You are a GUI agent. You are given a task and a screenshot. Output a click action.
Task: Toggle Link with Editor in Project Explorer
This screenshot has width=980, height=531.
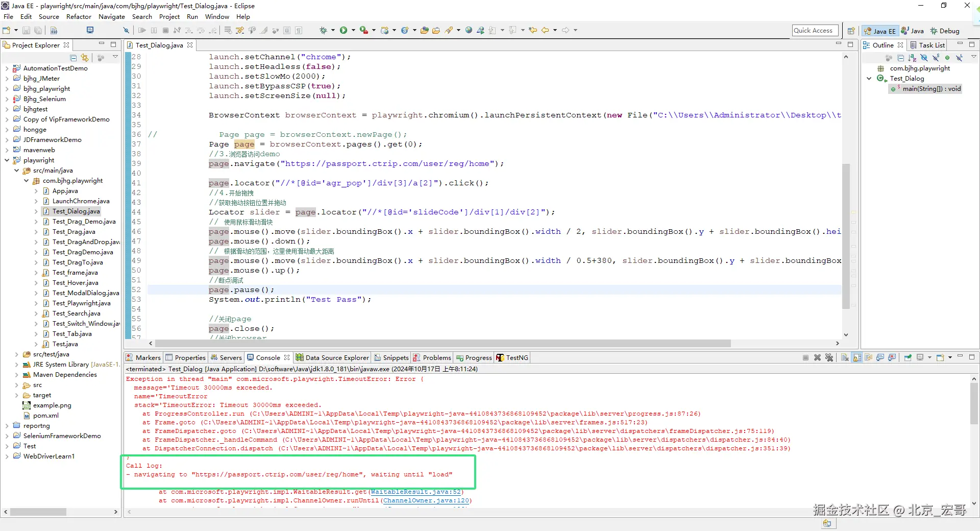[x=85, y=58]
